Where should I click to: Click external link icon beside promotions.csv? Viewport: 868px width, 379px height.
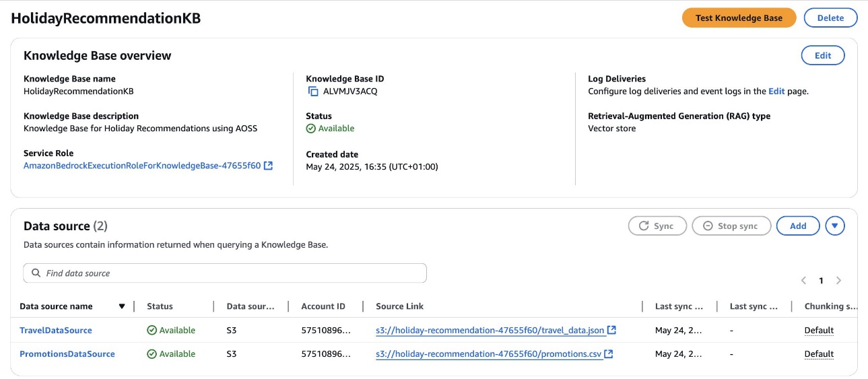pyautogui.click(x=609, y=354)
